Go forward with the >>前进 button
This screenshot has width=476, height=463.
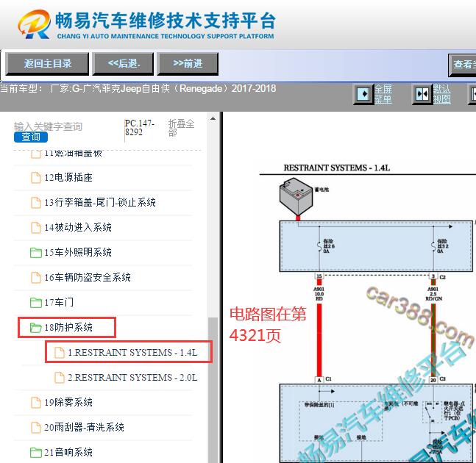[188, 64]
